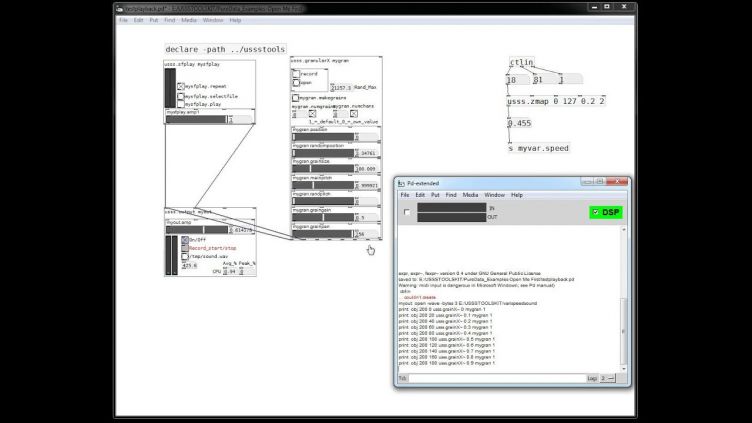The width and height of the screenshot is (752, 423).
Task: Click the 0.455 number box
Action: click(519, 123)
